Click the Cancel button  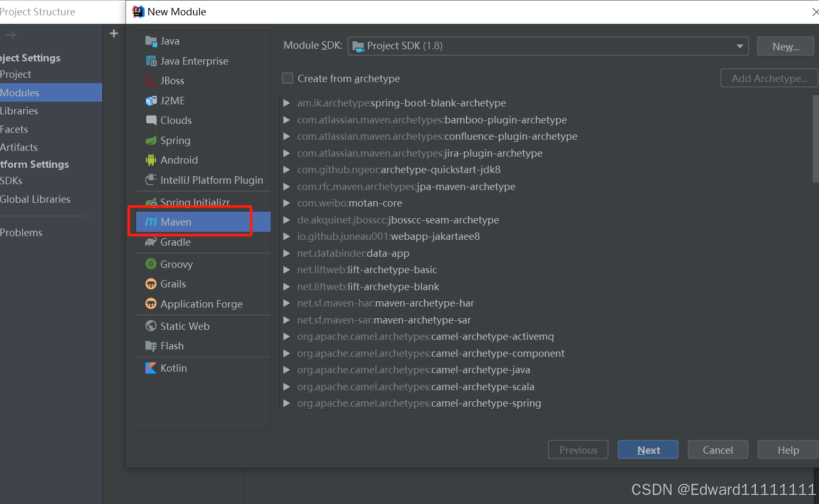click(x=718, y=449)
